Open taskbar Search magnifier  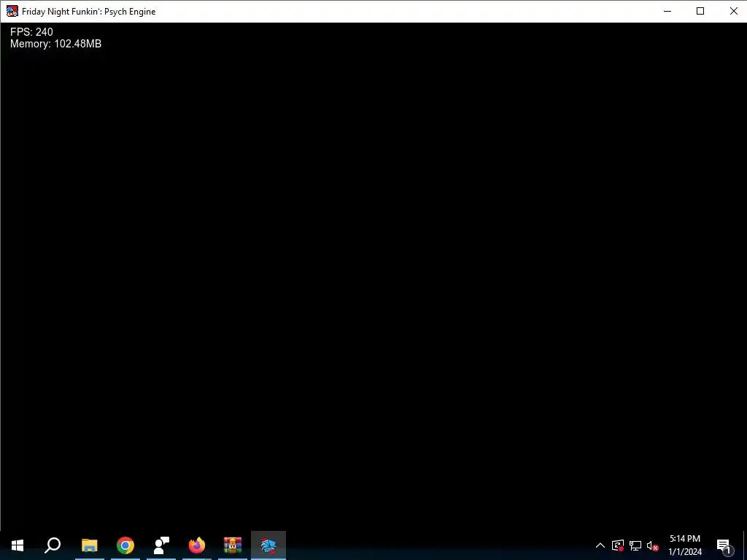click(x=53, y=545)
